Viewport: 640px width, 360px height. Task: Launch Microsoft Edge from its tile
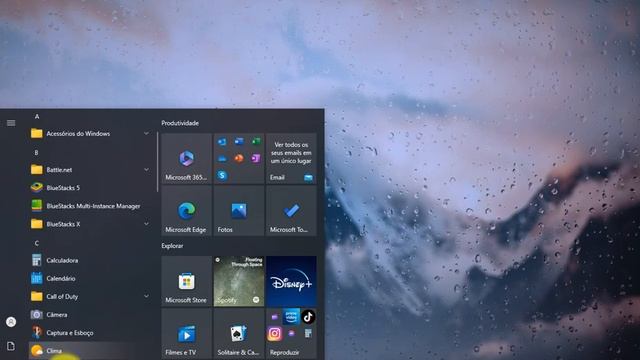pyautogui.click(x=187, y=211)
